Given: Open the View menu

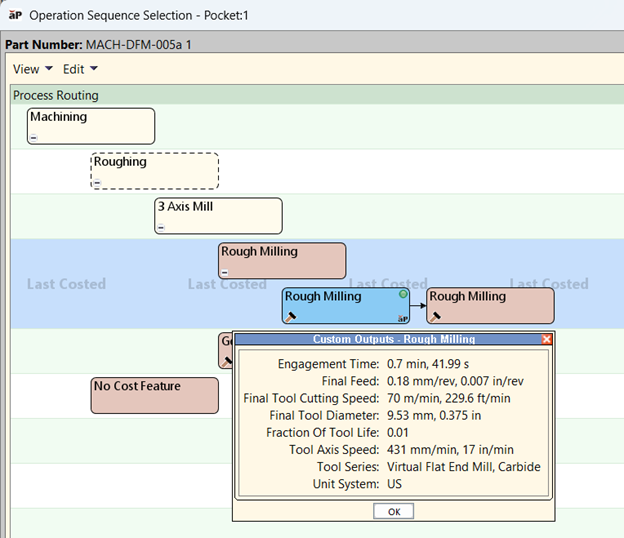Looking at the screenshot, I should pos(32,69).
